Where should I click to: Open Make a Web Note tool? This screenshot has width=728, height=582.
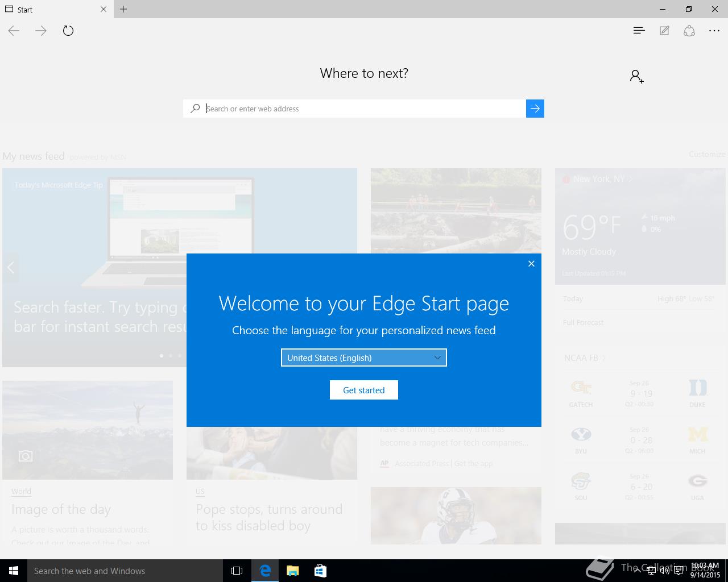pyautogui.click(x=664, y=31)
